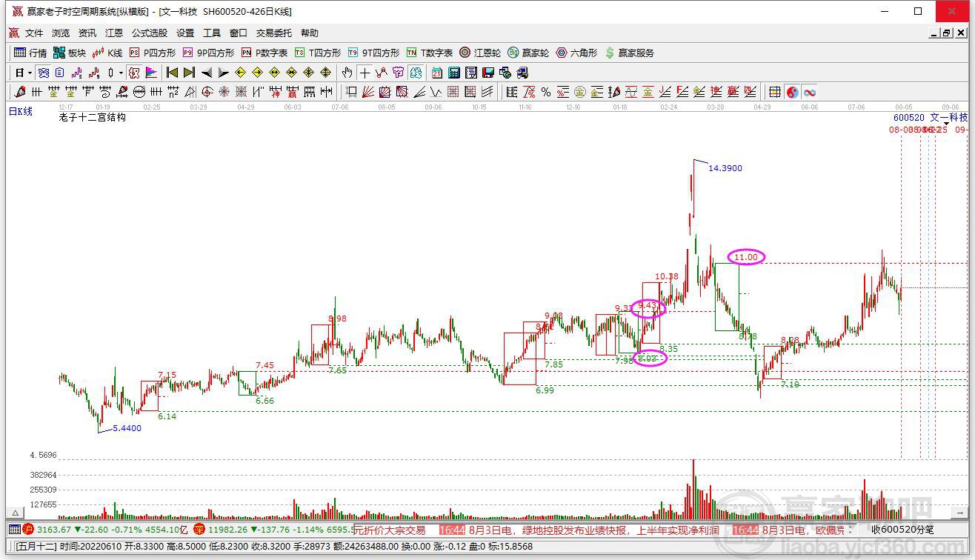Screen dimensions: 975x560
Task: Click the circled 金 golden ratio icon
Action: tap(580, 92)
